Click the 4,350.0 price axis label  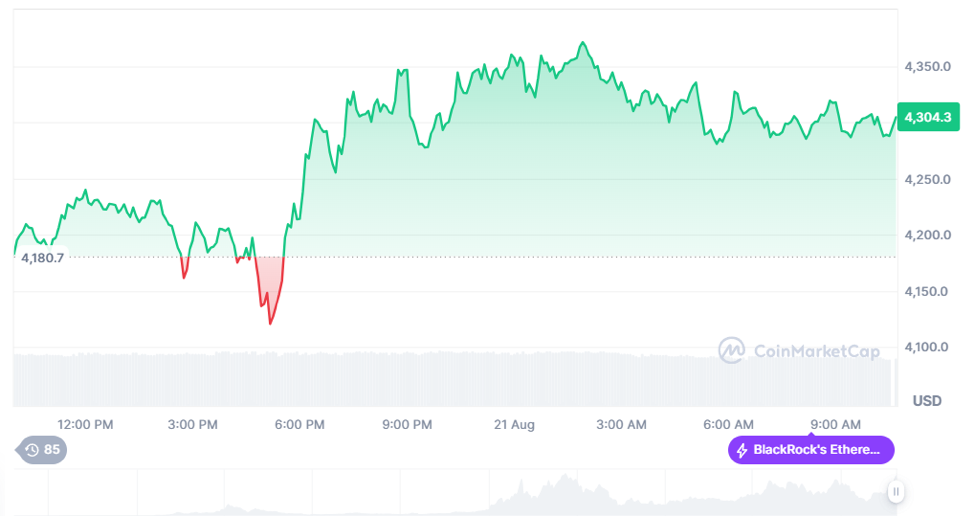pos(925,67)
